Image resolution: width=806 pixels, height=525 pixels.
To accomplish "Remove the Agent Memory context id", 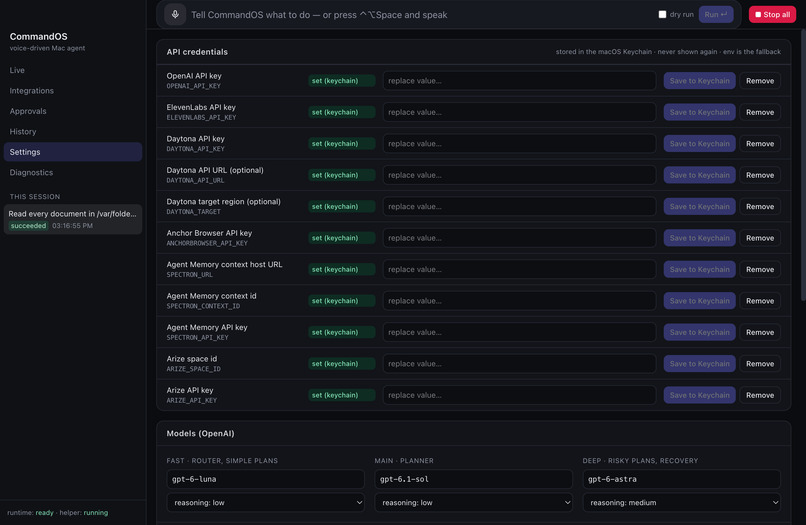I will tap(760, 301).
